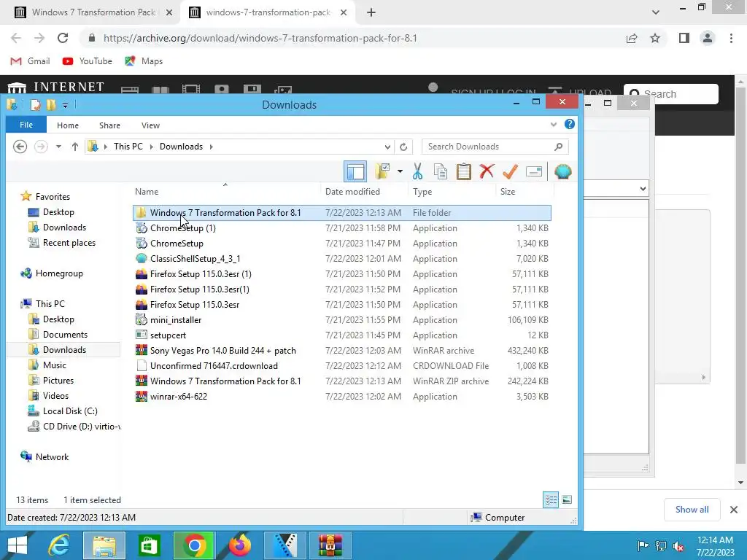The width and height of the screenshot is (747, 560).
Task: Open folder options dropdown arrow in toolbar
Action: pos(400,171)
